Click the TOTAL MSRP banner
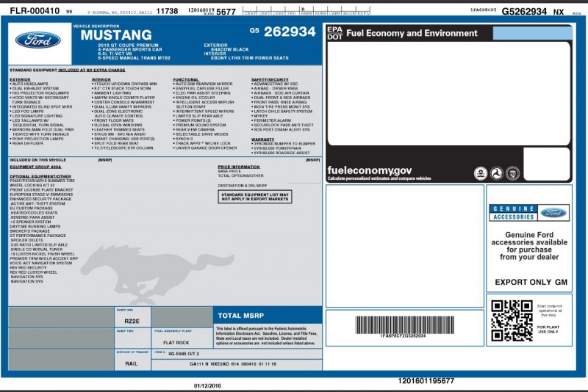Image resolution: width=588 pixels, height=392 pixels. 268,315
